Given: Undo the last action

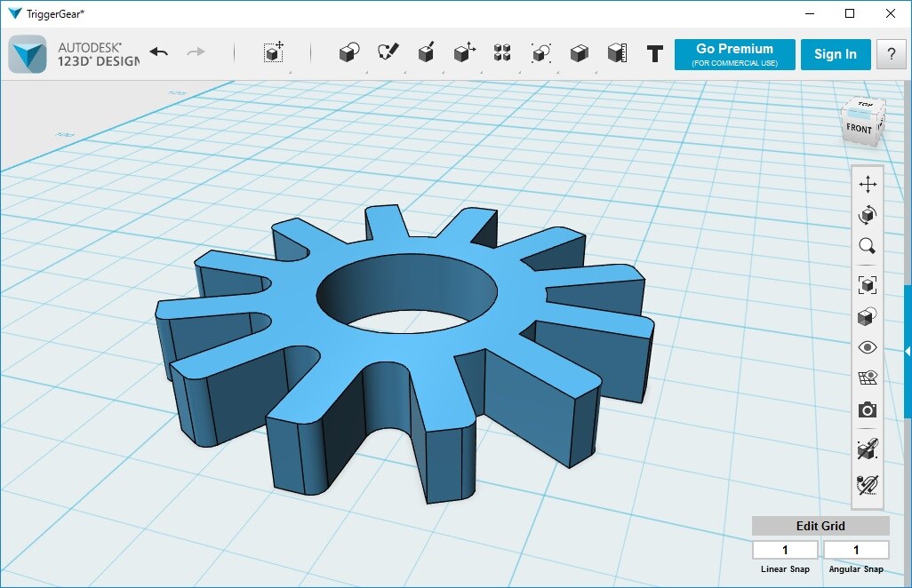Looking at the screenshot, I should (159, 53).
